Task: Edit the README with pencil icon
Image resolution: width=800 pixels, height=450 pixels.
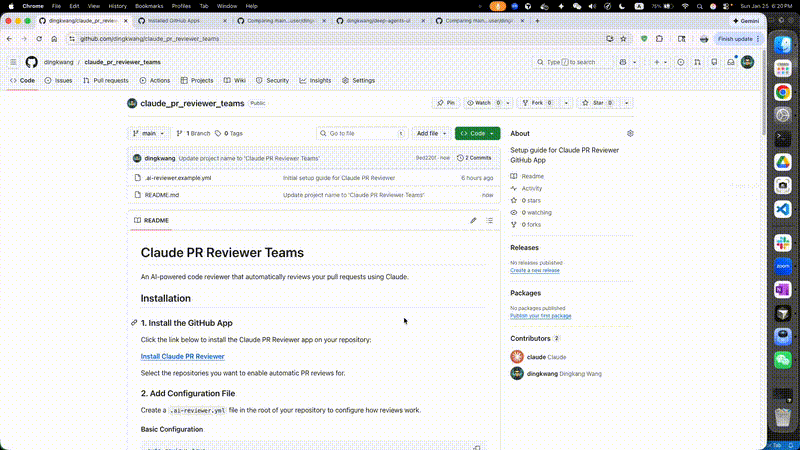Action: [473, 220]
